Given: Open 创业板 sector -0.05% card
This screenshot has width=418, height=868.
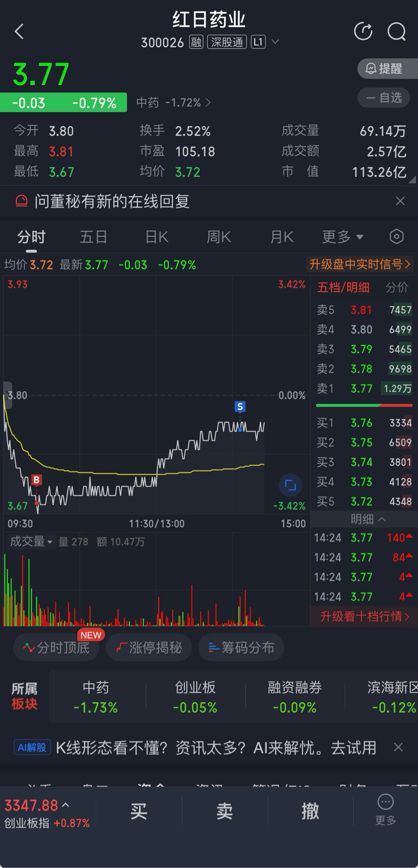Looking at the screenshot, I should pos(195,697).
